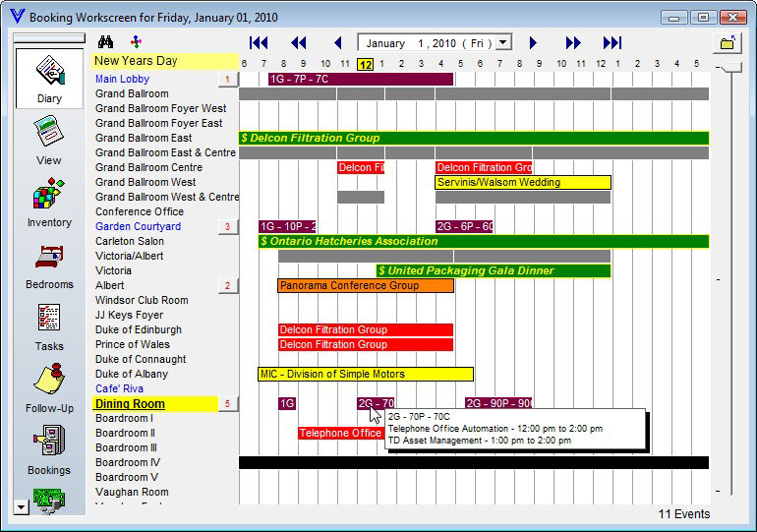Click the binoculars search icon
Image resolution: width=757 pixels, height=532 pixels.
point(106,42)
